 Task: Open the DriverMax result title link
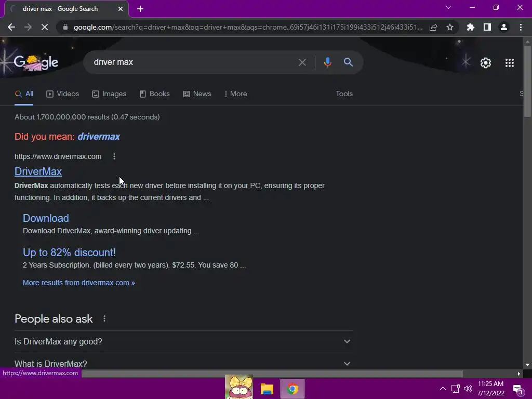[x=38, y=171]
